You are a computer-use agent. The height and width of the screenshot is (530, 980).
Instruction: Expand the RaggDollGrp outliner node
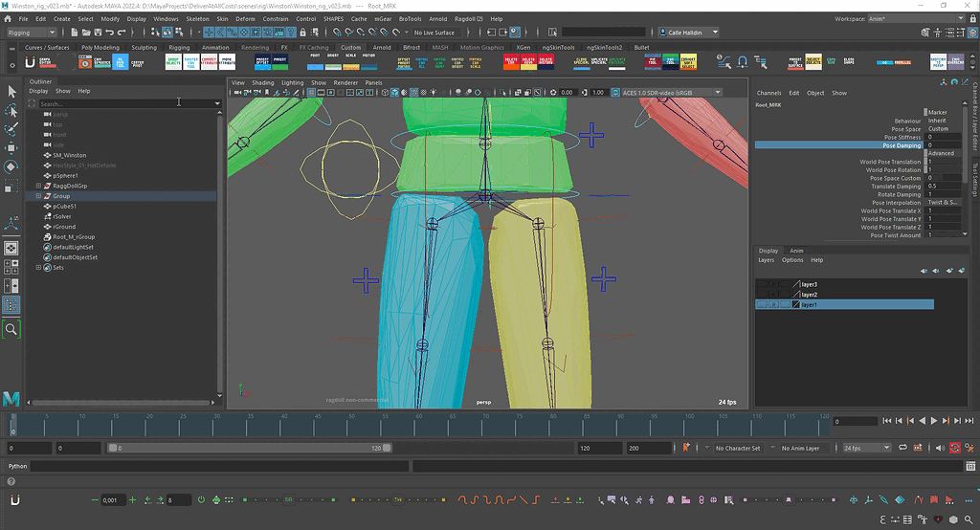pyautogui.click(x=38, y=186)
